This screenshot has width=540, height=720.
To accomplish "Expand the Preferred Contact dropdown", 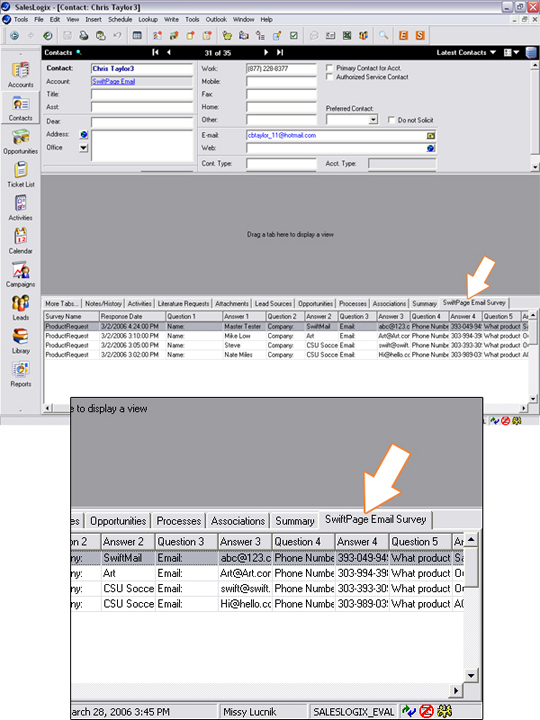I will (373, 120).
